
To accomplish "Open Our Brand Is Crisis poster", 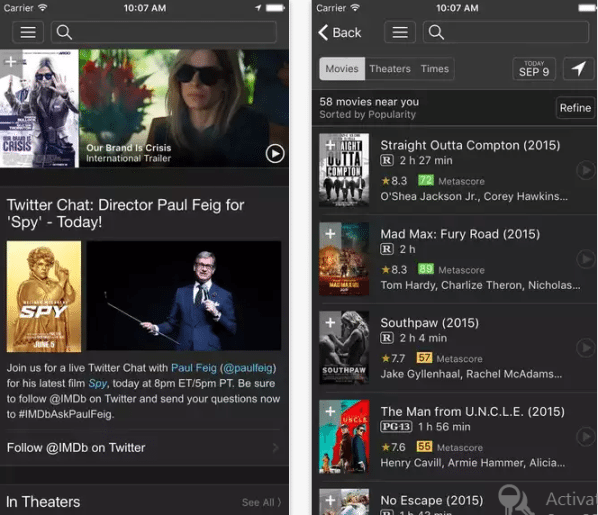I will point(39,108).
